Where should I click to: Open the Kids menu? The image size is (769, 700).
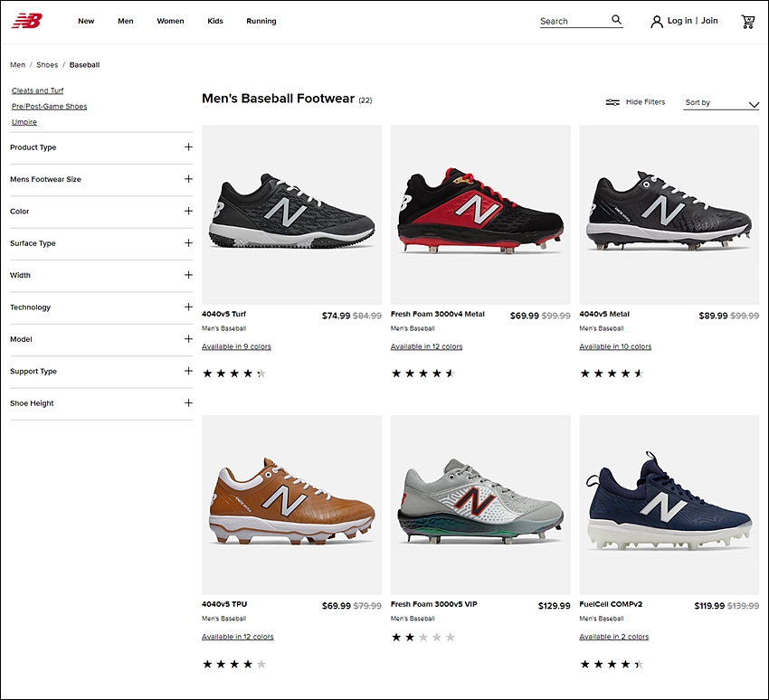pyautogui.click(x=214, y=21)
